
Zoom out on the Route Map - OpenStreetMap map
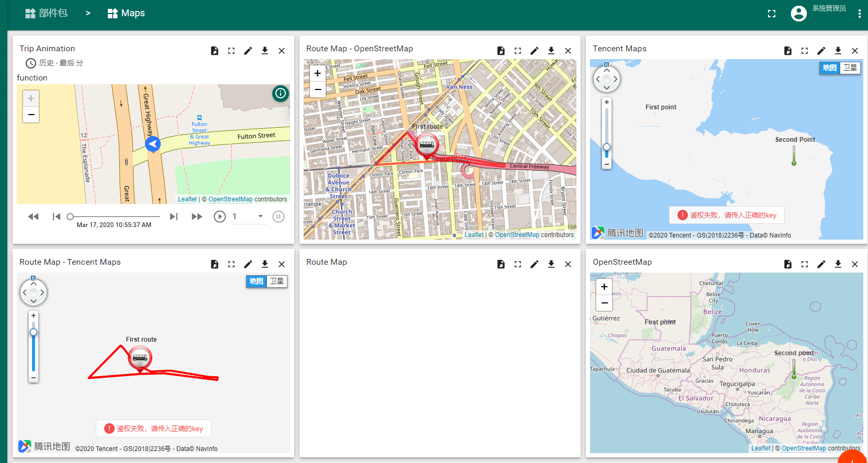(x=317, y=89)
